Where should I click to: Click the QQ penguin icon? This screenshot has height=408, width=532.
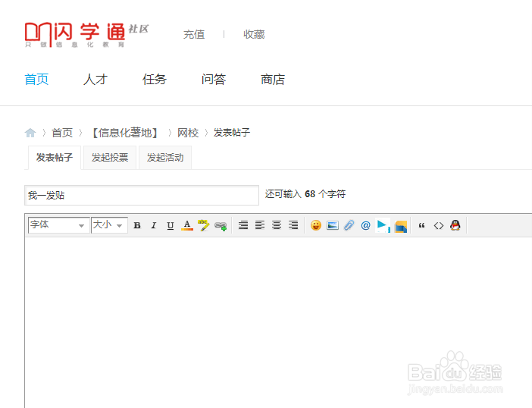[x=455, y=225]
